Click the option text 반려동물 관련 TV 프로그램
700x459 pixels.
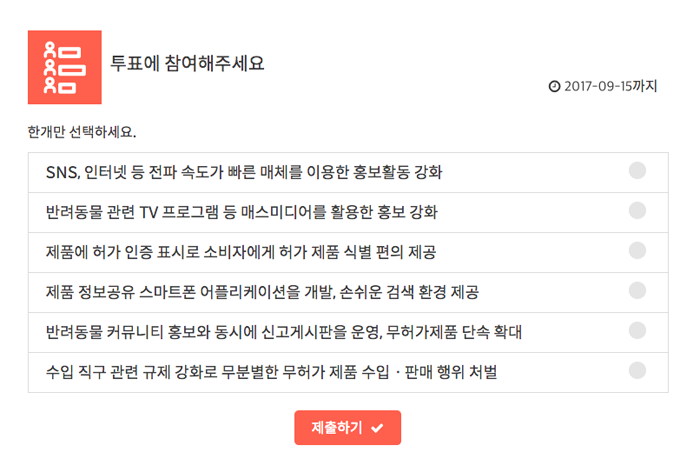tap(242, 212)
